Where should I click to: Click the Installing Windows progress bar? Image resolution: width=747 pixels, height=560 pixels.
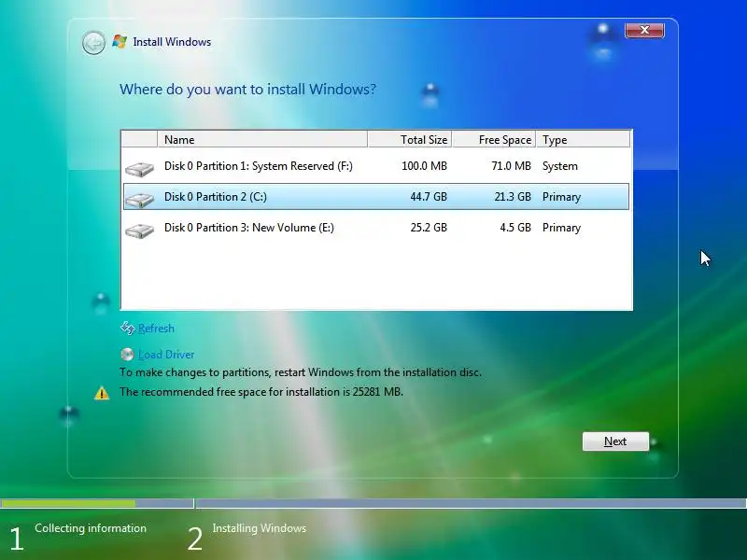point(472,503)
